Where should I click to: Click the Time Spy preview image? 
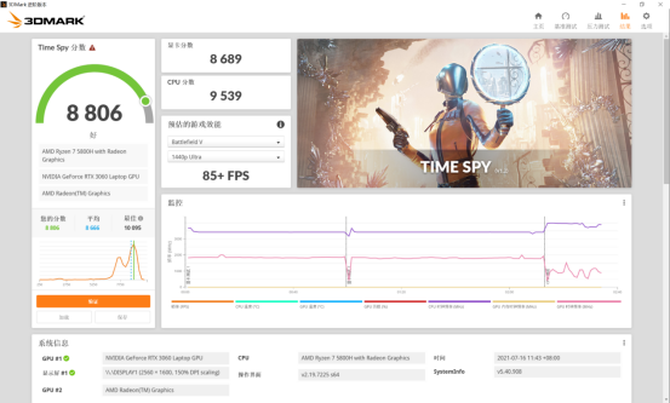464,113
